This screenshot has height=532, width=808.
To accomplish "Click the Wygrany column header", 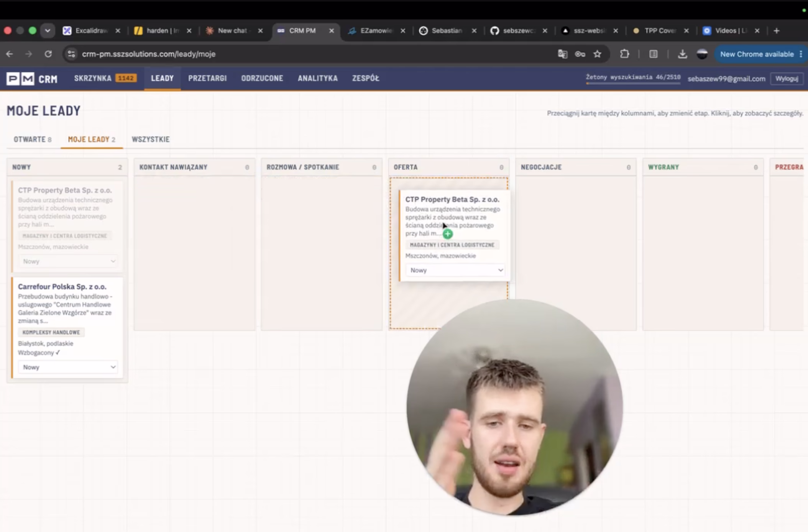I will (703, 167).
